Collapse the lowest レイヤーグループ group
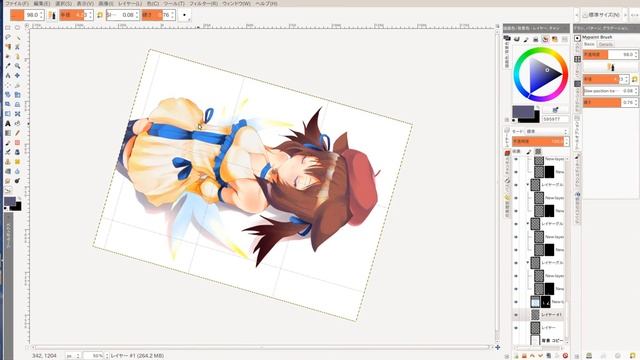The height and width of the screenshot is (360, 640). coord(527,262)
